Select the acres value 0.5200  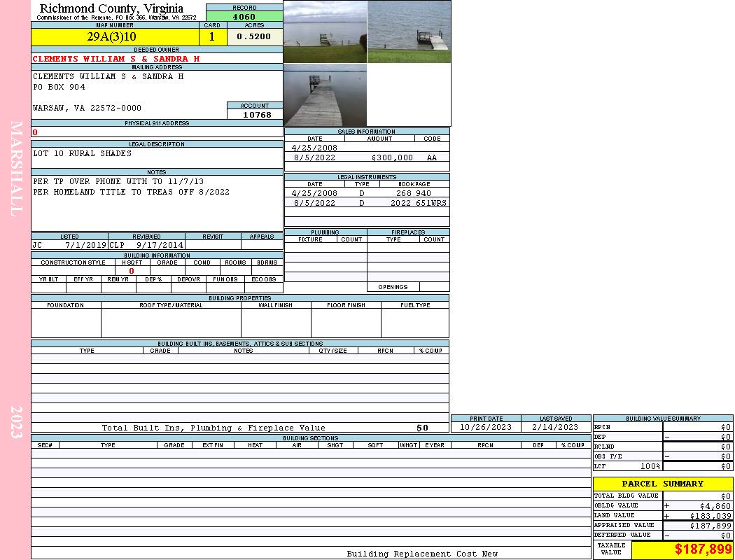tap(254, 36)
